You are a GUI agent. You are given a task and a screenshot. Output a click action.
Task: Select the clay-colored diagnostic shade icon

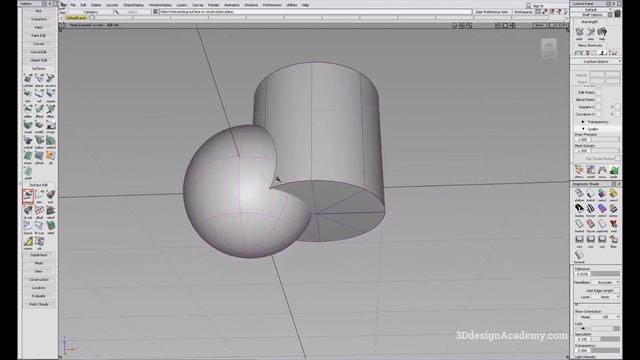(591, 224)
